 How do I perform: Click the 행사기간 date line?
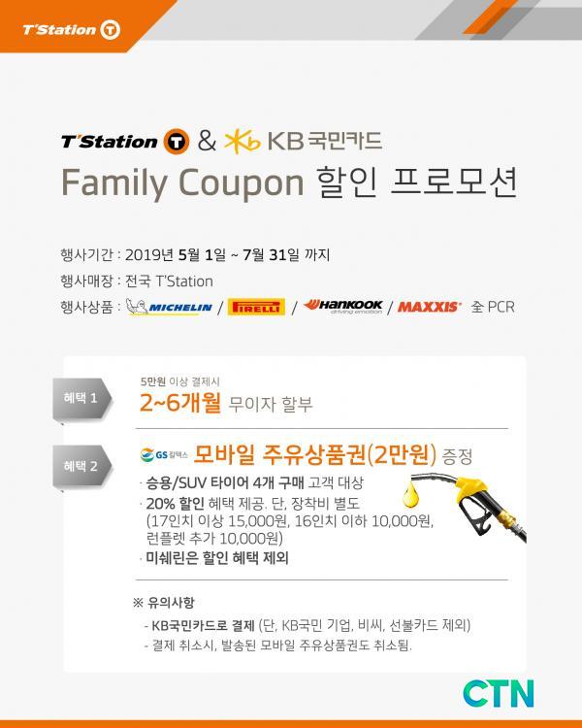coord(195,255)
